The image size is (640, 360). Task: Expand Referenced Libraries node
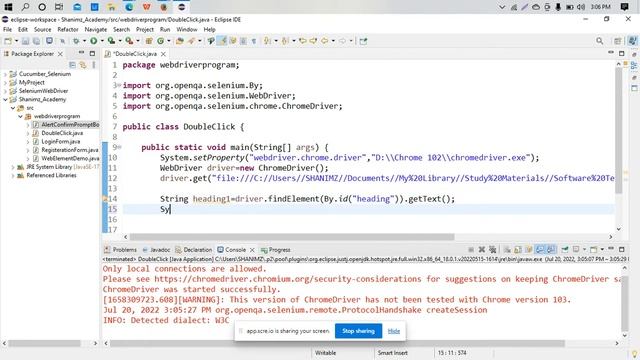(x=13, y=176)
